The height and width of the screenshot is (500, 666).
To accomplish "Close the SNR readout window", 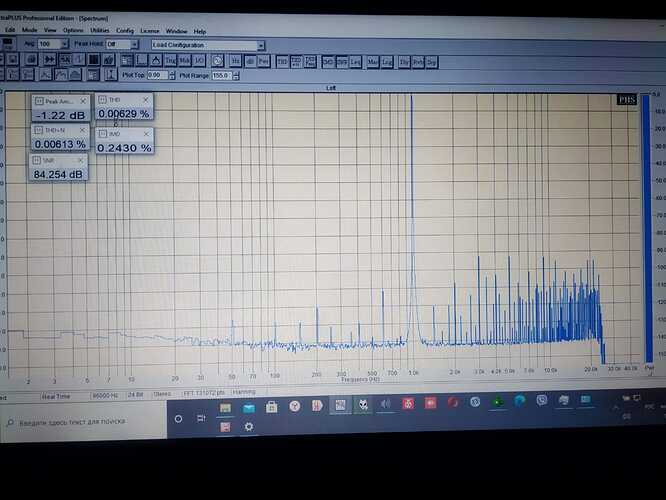I will pyautogui.click(x=80, y=160).
